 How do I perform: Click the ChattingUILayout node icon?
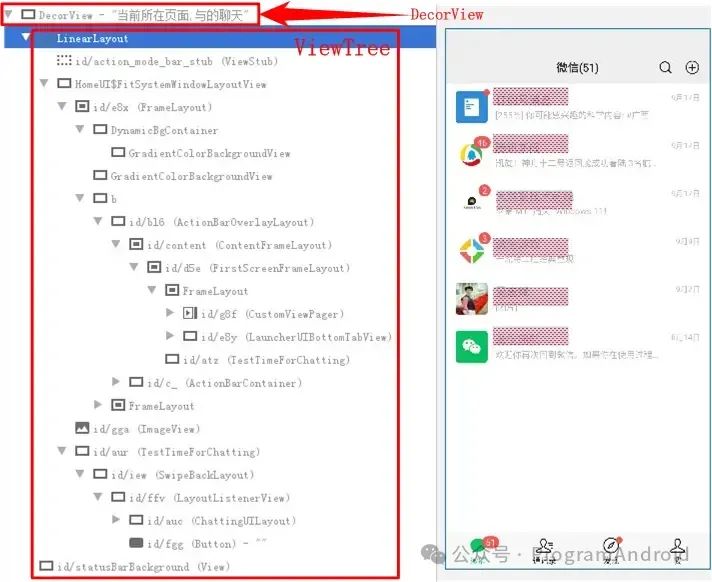[x=136, y=519]
